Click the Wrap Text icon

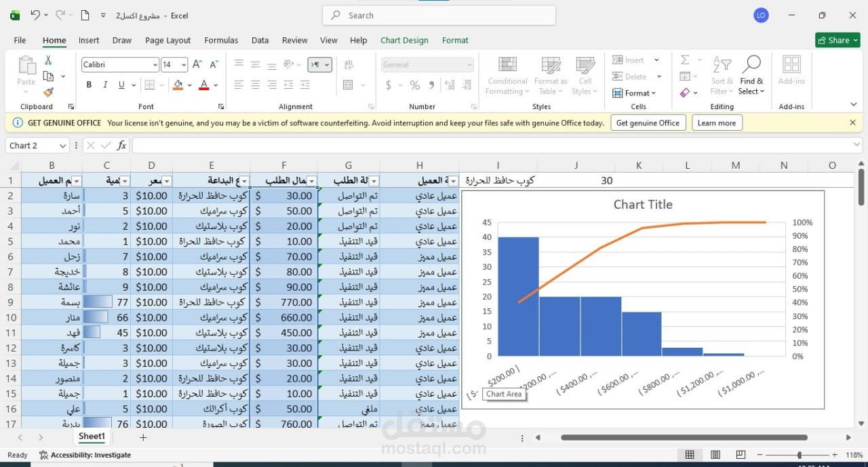click(x=349, y=64)
